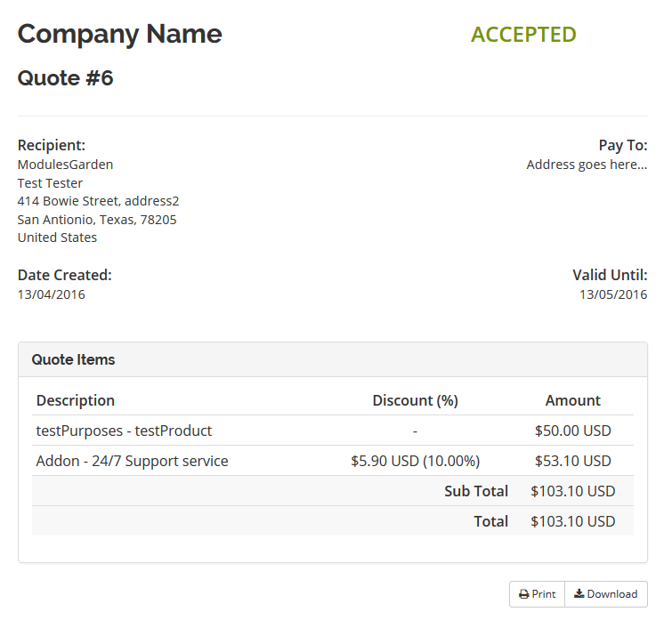Click the Sub Total label
The image size is (672, 636).
click(x=476, y=491)
